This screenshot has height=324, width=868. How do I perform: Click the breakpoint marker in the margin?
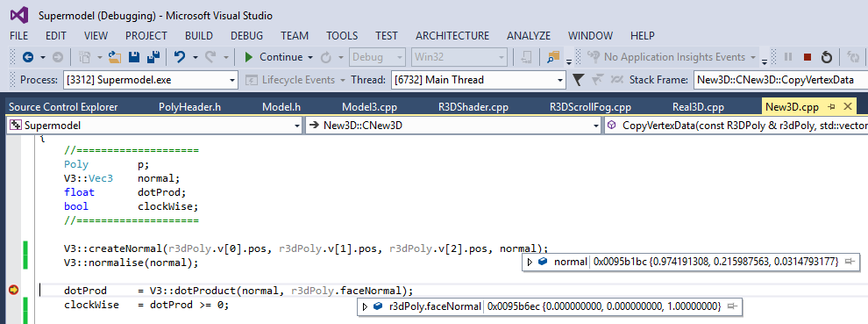click(14, 290)
